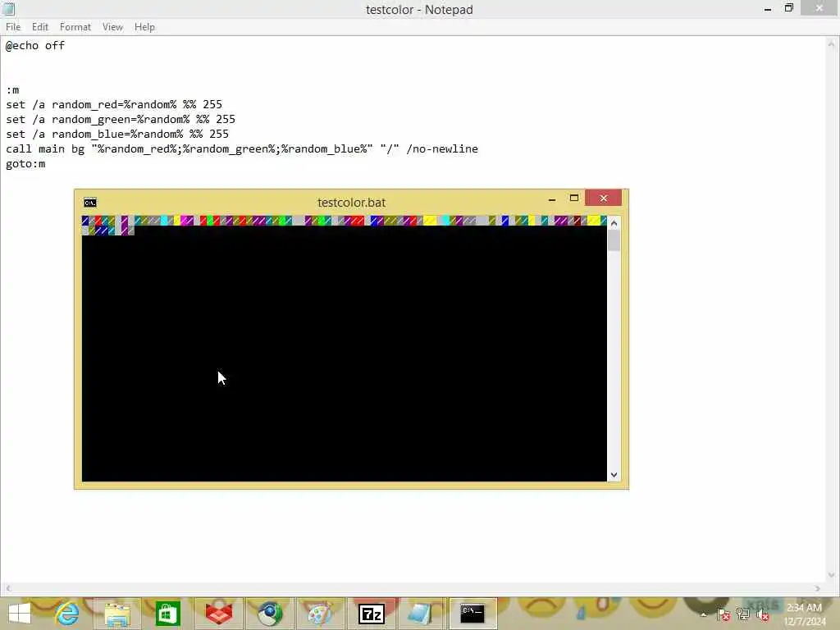Click the '/no-newline' text in Notepad
840x630 pixels.
(442, 149)
